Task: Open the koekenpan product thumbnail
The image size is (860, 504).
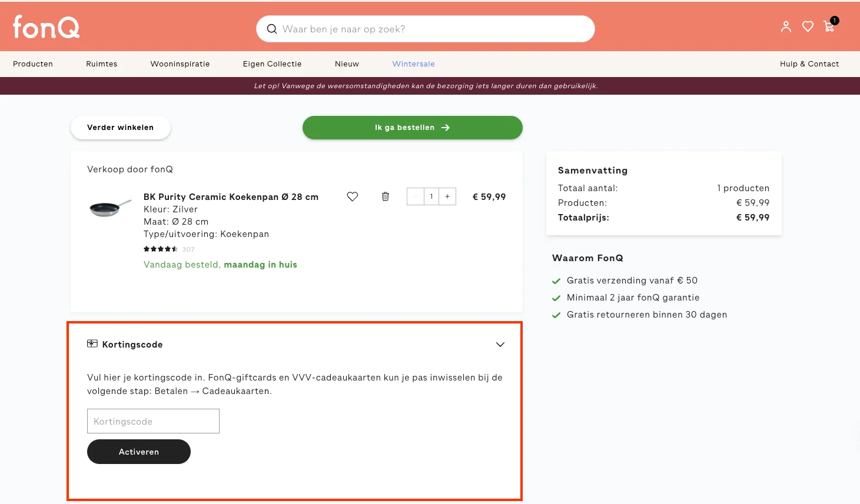Action: coord(110,208)
